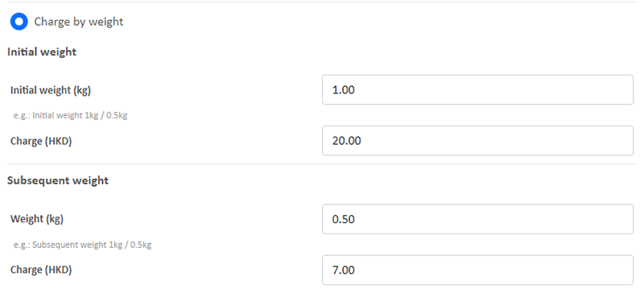Click the 20.00 value text in the charge box

(347, 141)
